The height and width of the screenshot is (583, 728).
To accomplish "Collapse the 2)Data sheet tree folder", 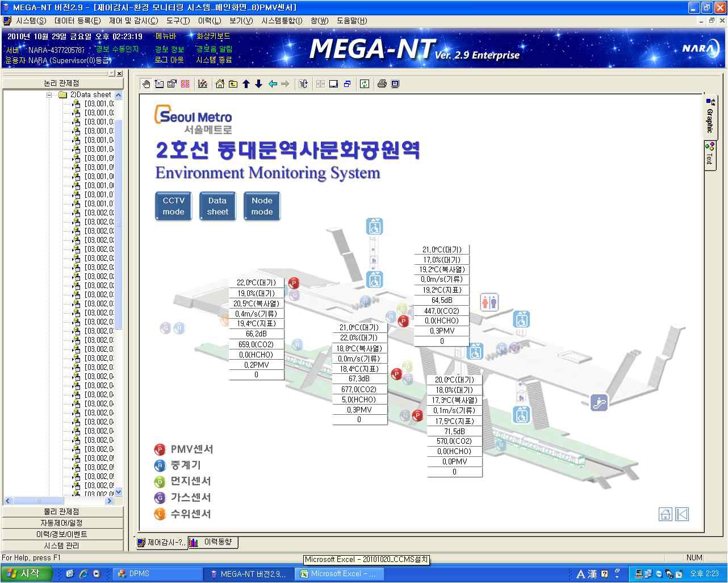I will click(50, 95).
